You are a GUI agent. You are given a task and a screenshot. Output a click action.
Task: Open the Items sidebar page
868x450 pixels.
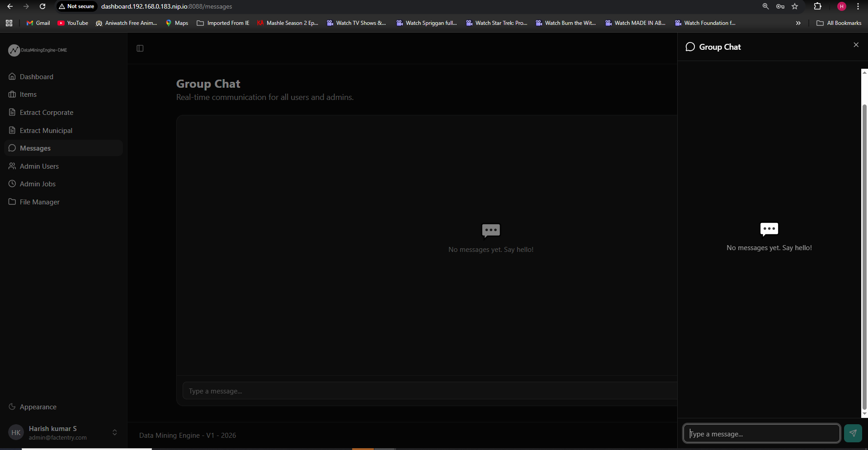63,95
